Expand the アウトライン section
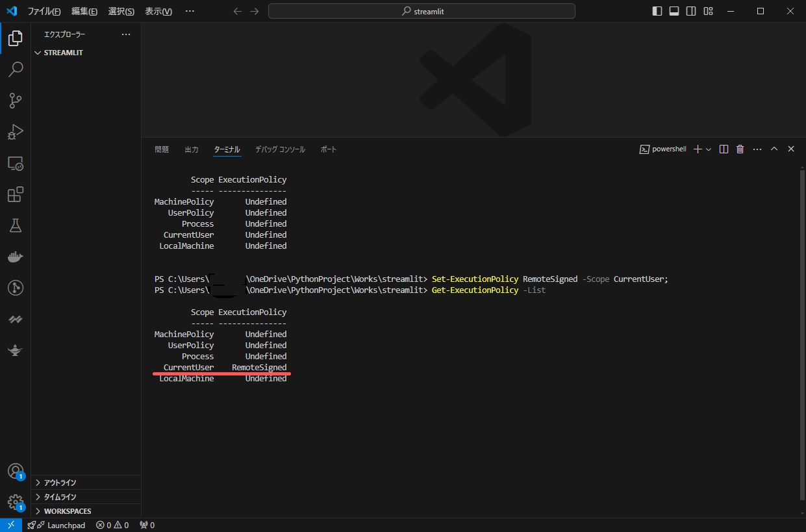The width and height of the screenshot is (806, 532). pyautogui.click(x=60, y=483)
